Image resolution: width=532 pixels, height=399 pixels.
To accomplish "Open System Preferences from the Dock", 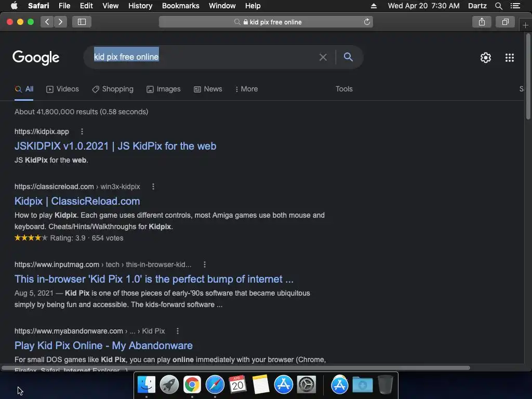I will [x=307, y=385].
